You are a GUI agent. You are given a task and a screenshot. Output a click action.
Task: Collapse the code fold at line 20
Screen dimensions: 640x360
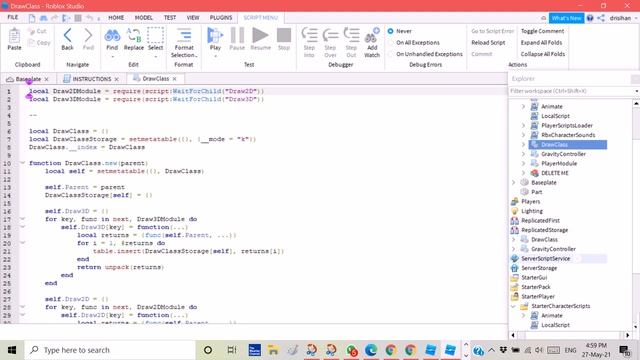tap(23, 243)
